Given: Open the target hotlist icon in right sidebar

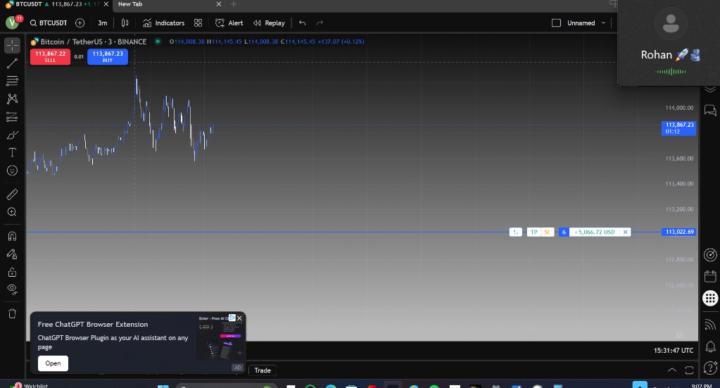Looking at the screenshot, I should pos(710,255).
